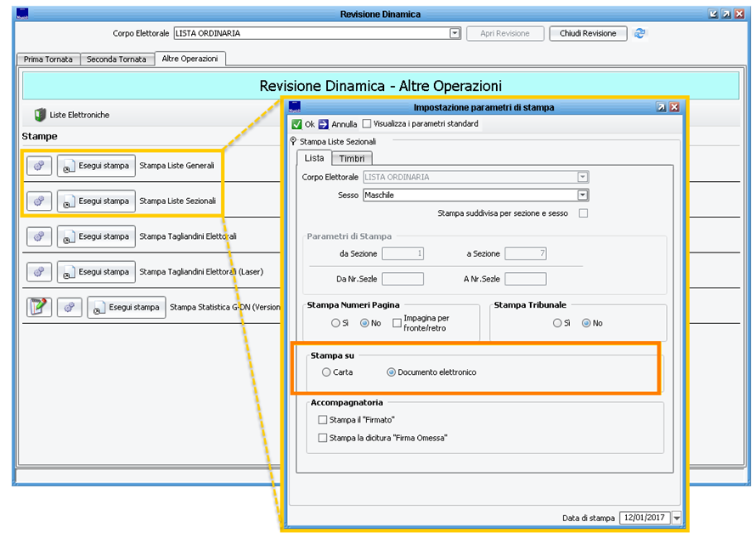Screen dimensions: 756x539
Task: Open Liste Elettroniche shield icon
Action: pos(40,115)
